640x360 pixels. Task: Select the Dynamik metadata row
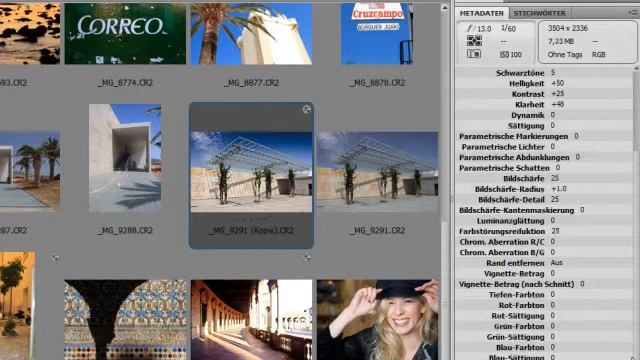(x=544, y=115)
